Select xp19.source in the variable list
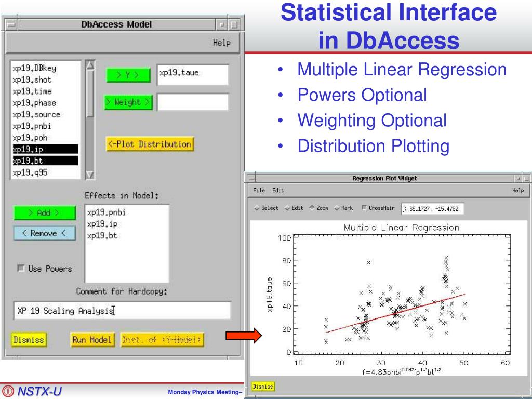532x399 pixels. (x=46, y=114)
